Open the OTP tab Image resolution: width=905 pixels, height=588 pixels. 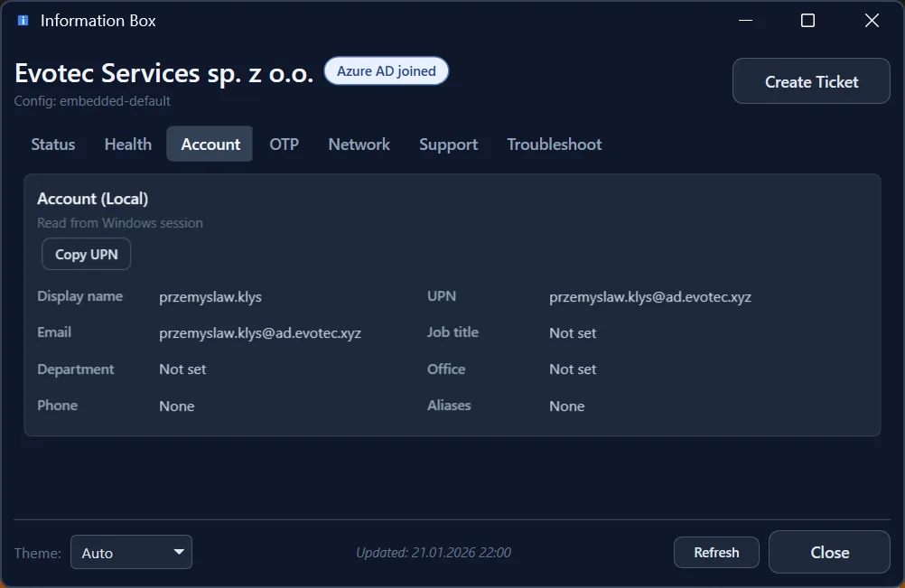click(x=284, y=145)
